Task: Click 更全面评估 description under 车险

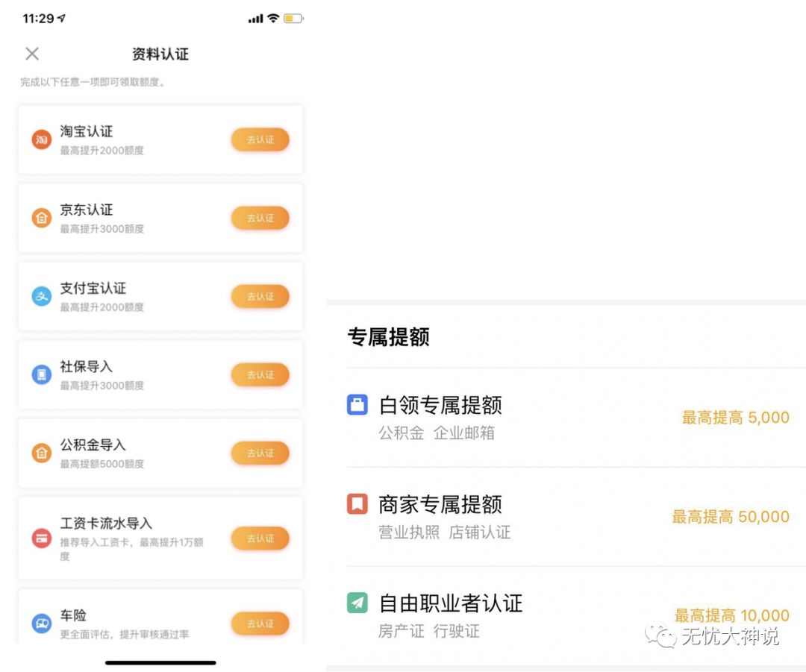Action: pyautogui.click(x=124, y=635)
